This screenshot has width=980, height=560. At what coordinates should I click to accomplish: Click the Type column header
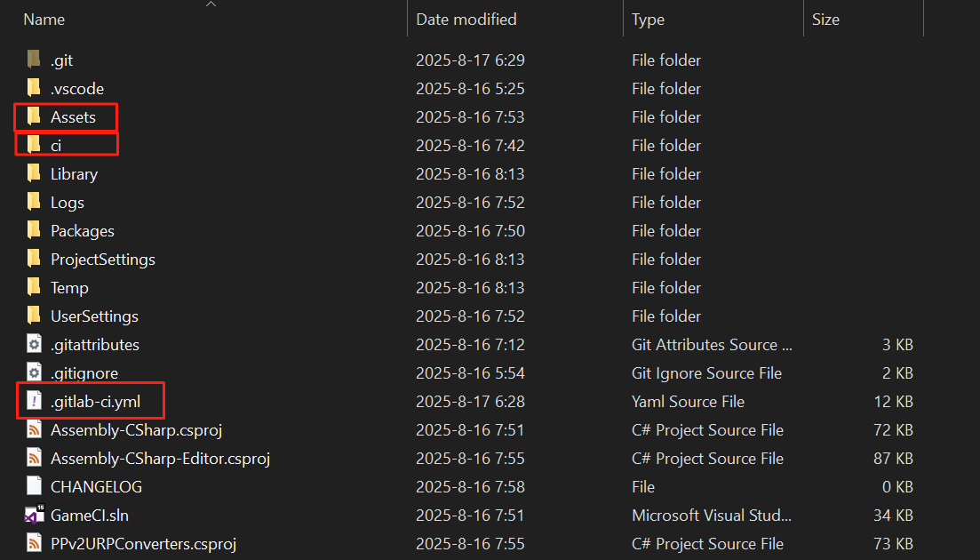click(x=648, y=19)
